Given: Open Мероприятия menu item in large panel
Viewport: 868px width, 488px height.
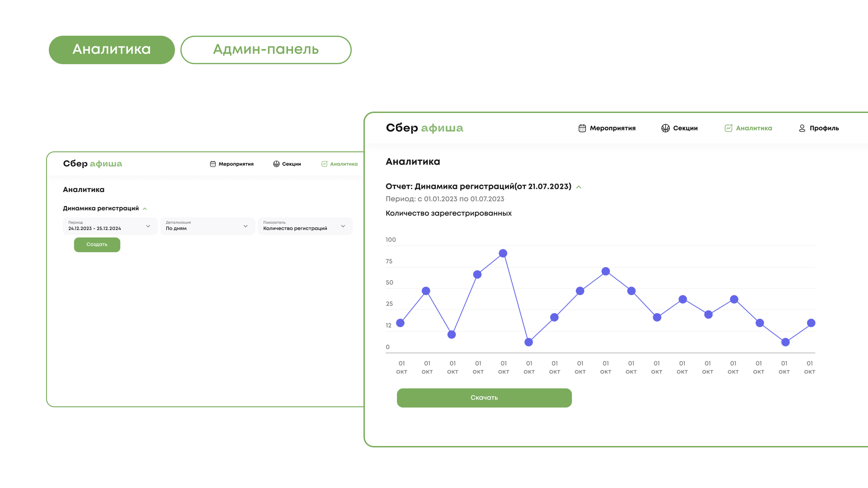Looking at the screenshot, I should [x=612, y=128].
